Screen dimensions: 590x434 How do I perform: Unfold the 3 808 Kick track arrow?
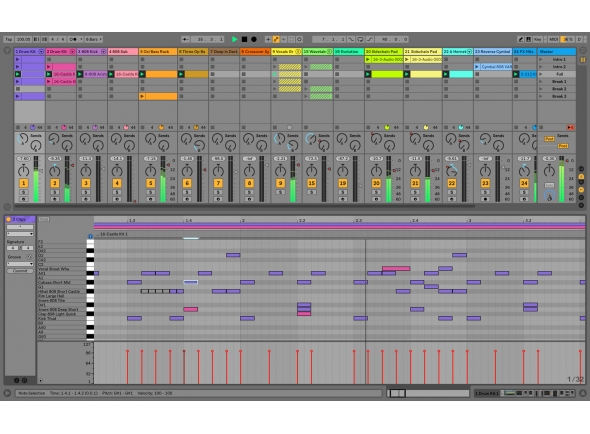pos(103,51)
